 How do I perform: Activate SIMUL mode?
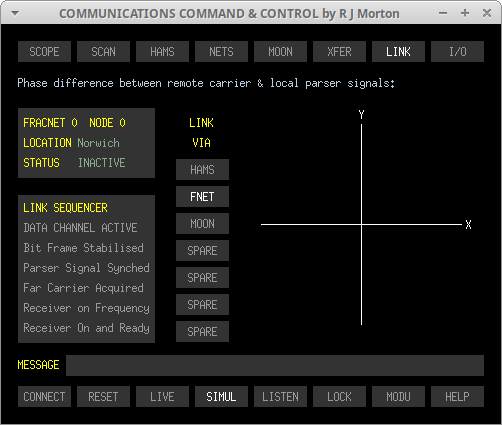pyautogui.click(x=221, y=397)
